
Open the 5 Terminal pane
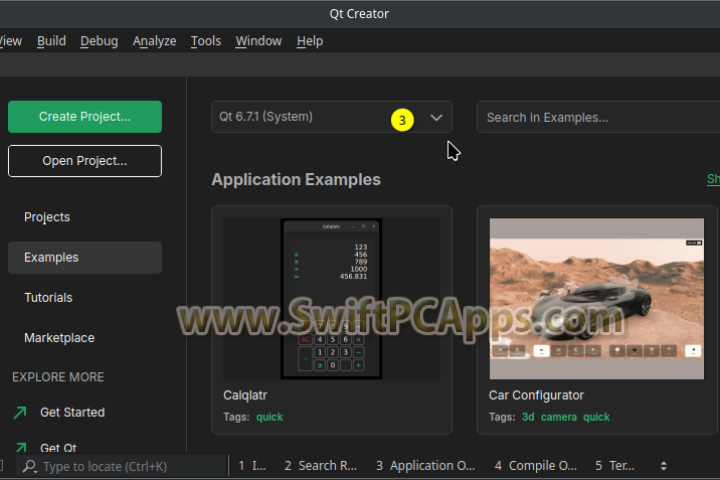615,466
